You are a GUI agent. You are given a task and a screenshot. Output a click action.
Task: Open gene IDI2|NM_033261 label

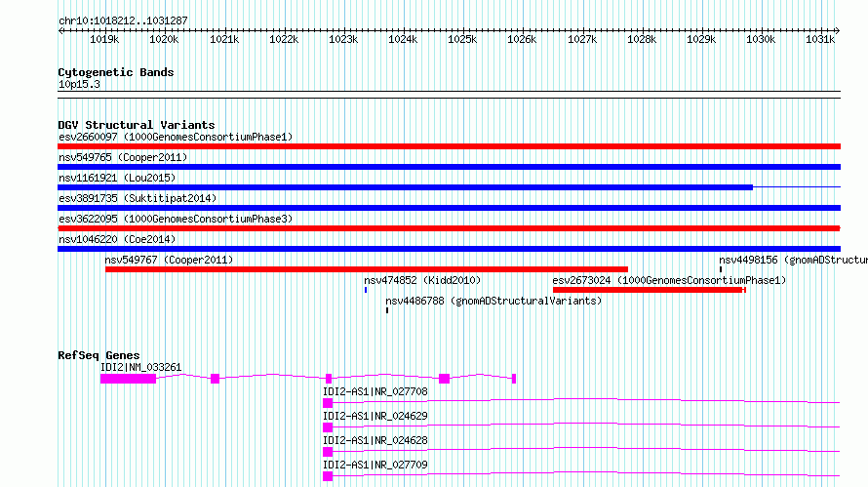(140, 367)
